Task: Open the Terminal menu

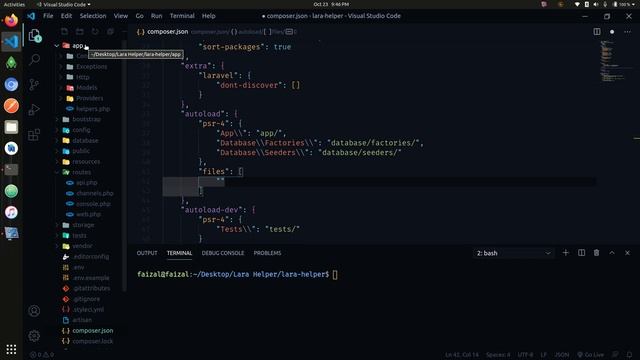Action: (182, 16)
